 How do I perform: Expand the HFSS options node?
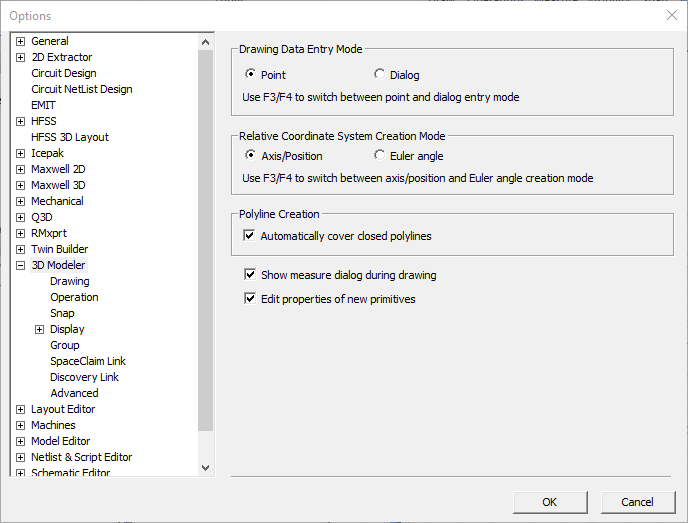click(21, 121)
